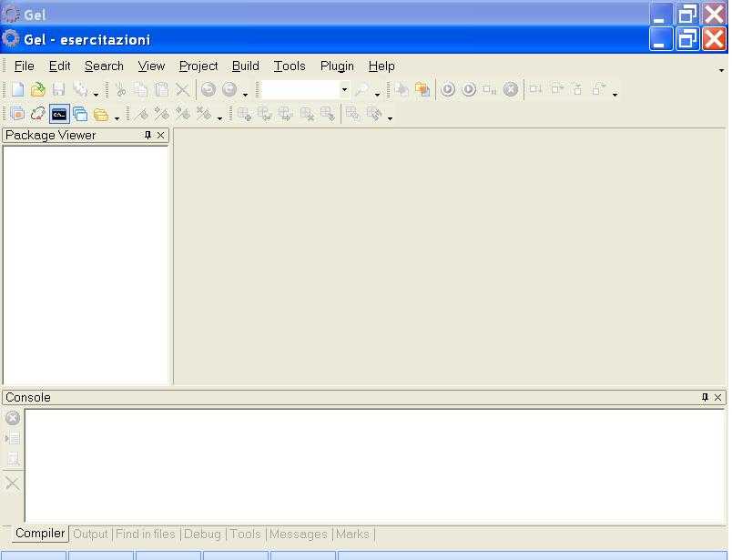Click the New file icon
This screenshot has width=732, height=560.
17,89
